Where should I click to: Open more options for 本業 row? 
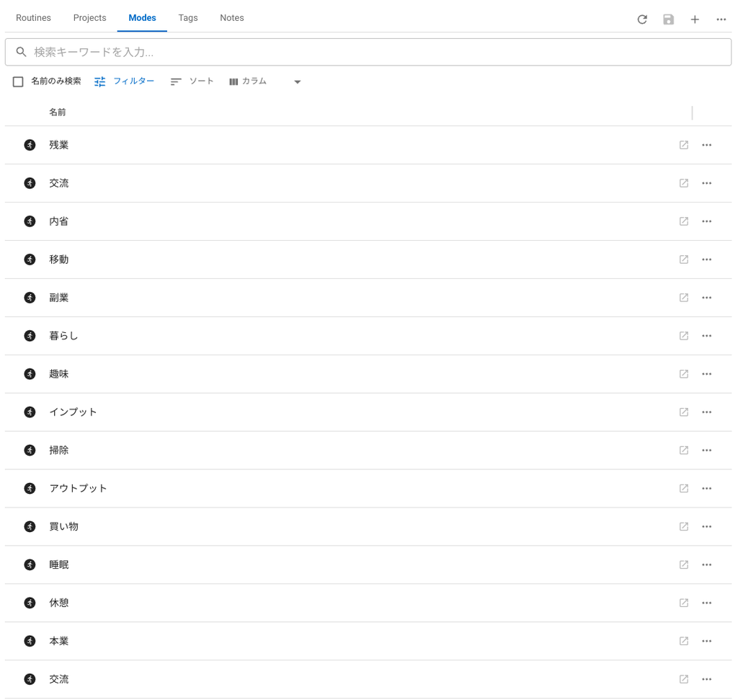point(706,641)
